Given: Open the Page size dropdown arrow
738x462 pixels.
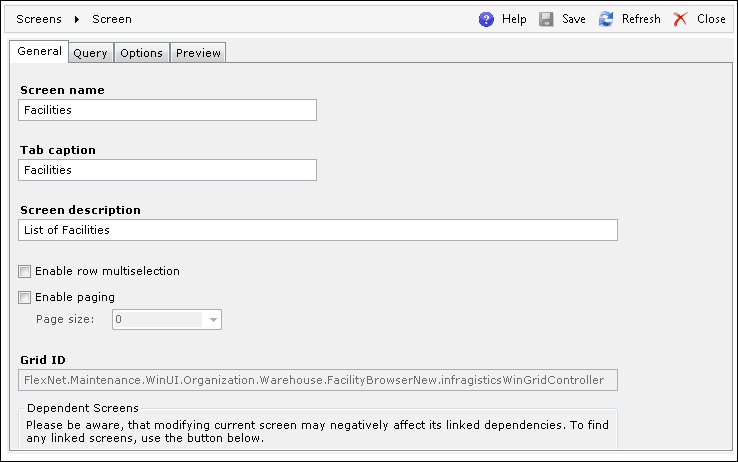Looking at the screenshot, I should [213, 320].
